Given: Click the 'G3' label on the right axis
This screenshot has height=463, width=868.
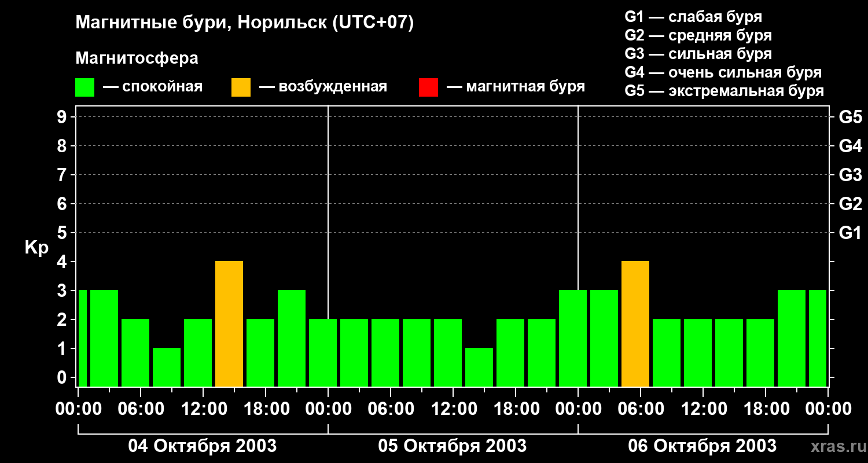Looking at the screenshot, I should 850,175.
